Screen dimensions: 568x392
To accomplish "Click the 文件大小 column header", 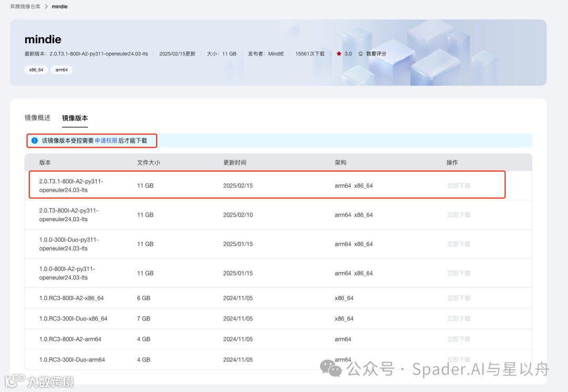I will coord(148,162).
